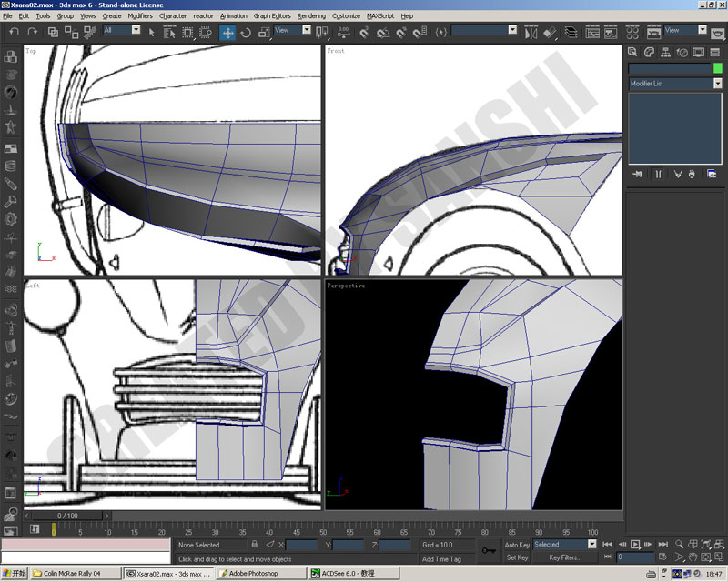Screen dimensions: 728x582
Task: Select the Select and Rotate tool
Action: click(246, 33)
